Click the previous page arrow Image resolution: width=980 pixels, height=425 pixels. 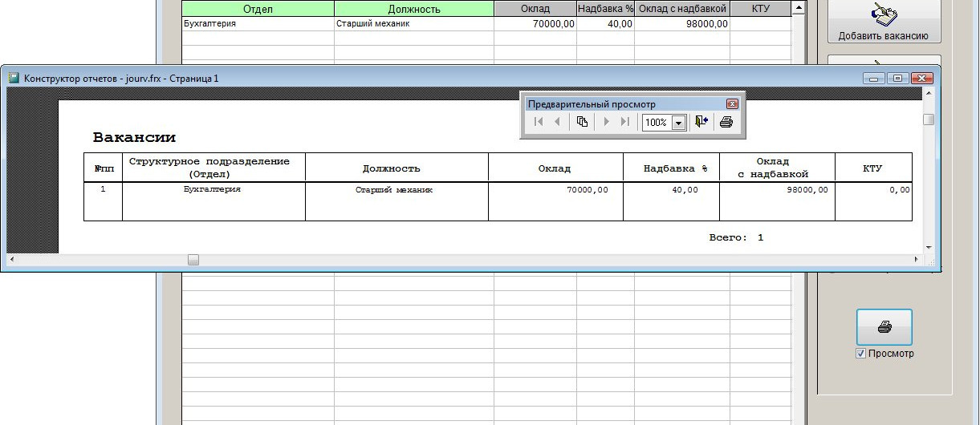pyautogui.click(x=557, y=122)
